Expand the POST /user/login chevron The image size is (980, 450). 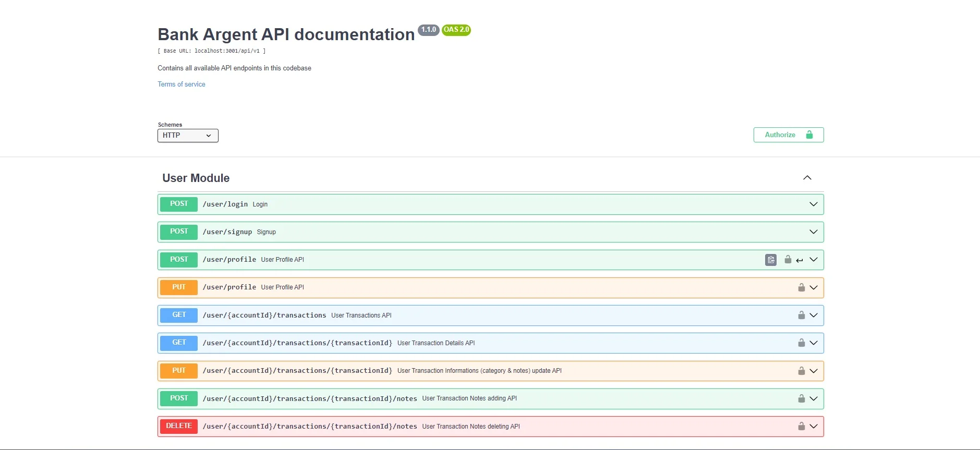coord(814,204)
